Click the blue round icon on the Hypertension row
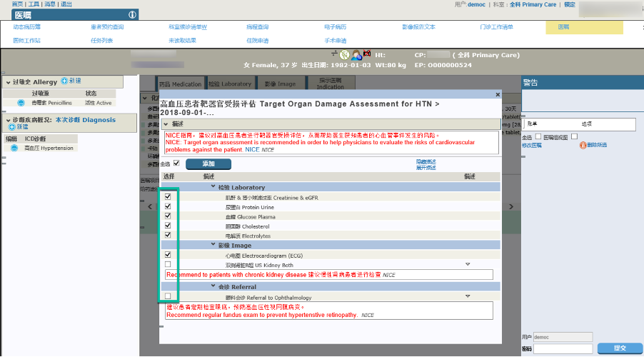Screen dimensions: 644x357 pyautogui.click(x=14, y=148)
